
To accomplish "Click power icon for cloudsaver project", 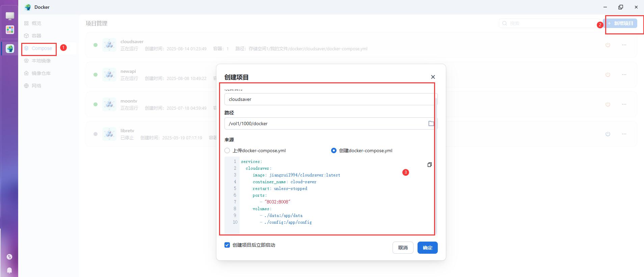I will pos(608,45).
